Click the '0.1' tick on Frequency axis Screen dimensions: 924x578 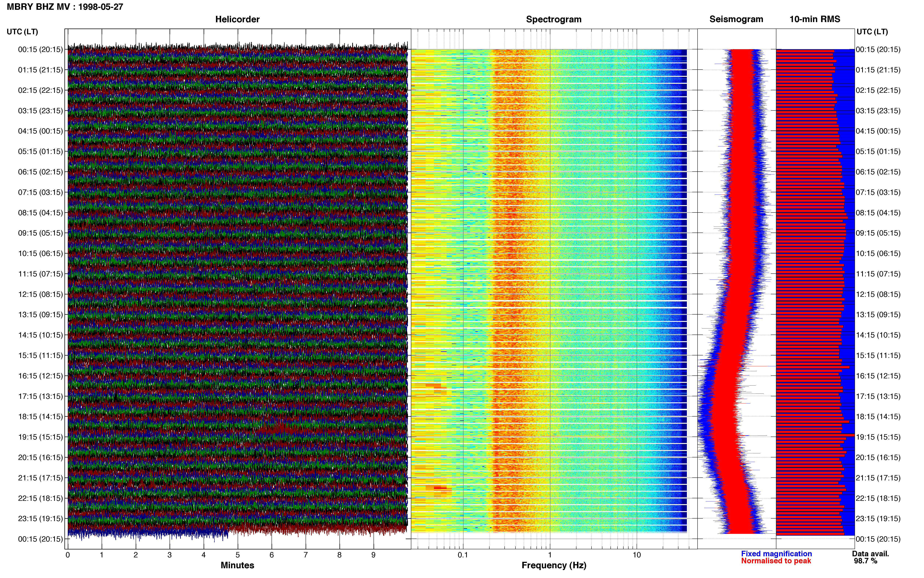[463, 555]
